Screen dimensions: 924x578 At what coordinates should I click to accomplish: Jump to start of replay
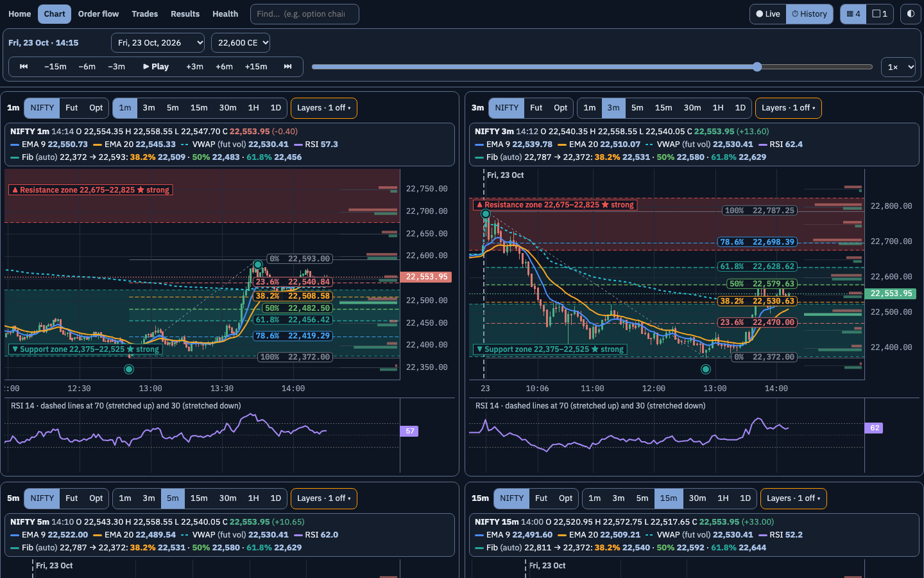[24, 67]
